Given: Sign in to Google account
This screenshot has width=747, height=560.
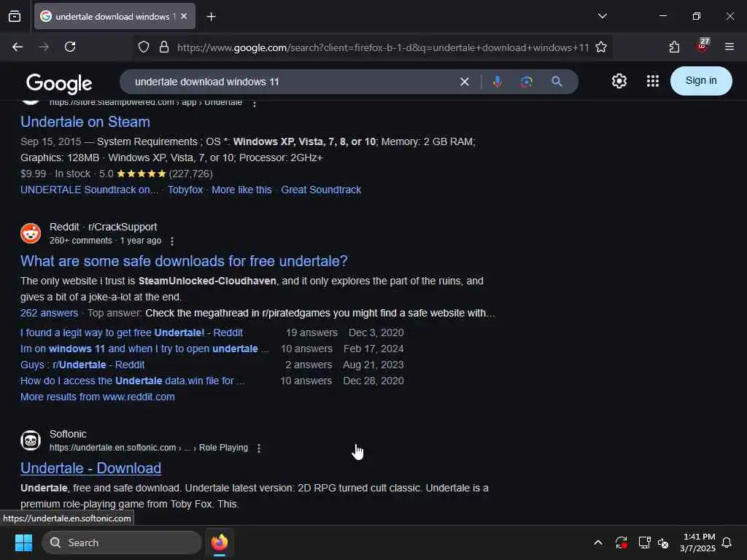Looking at the screenshot, I should tap(701, 81).
